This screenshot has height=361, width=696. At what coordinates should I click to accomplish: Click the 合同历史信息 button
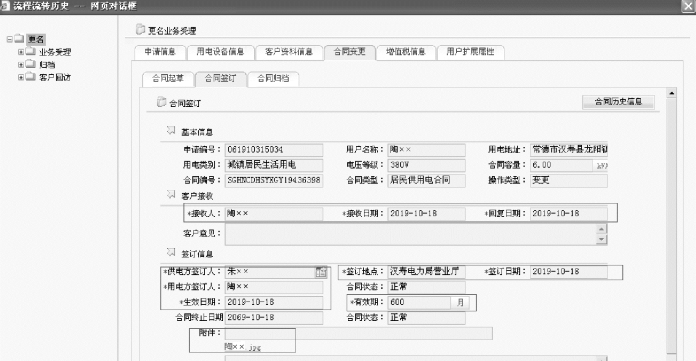(618, 102)
